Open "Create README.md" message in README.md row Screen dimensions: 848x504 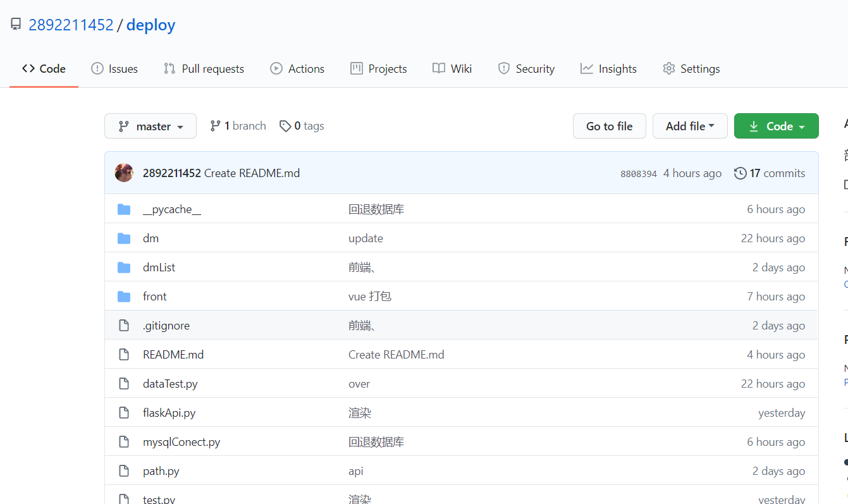(396, 355)
